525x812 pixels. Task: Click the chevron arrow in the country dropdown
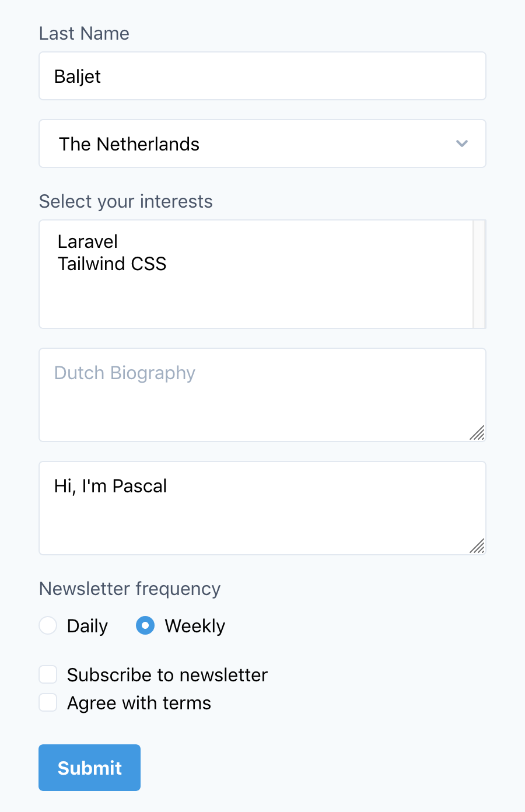pos(462,143)
